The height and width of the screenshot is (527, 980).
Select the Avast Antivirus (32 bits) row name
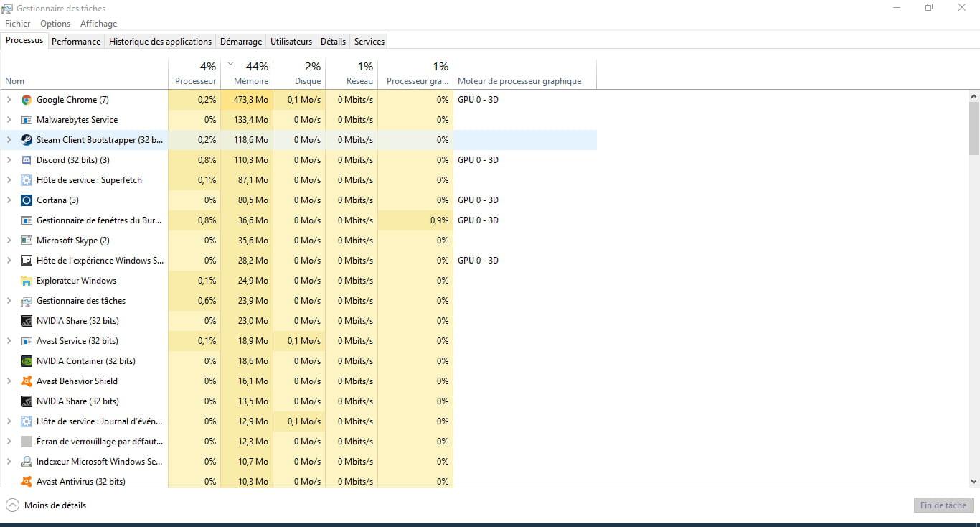(81, 482)
